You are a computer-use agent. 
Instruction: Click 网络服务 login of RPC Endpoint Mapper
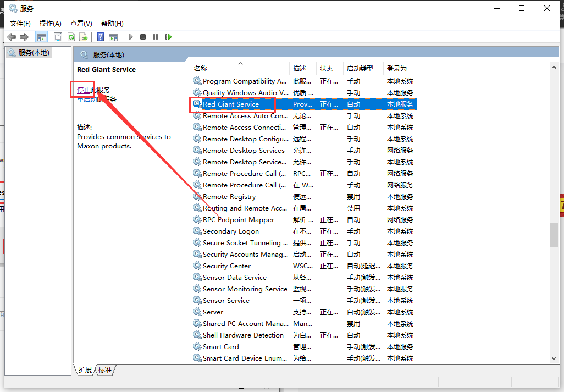click(x=400, y=220)
